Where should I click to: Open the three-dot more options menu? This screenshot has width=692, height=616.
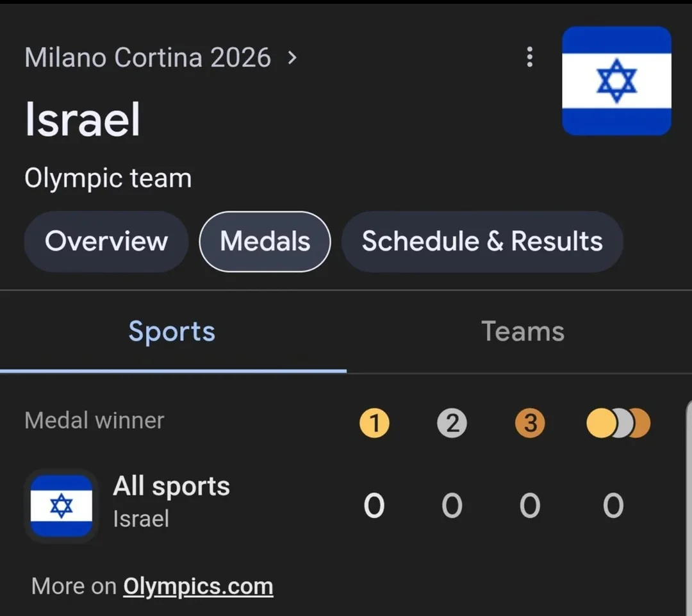tap(529, 57)
